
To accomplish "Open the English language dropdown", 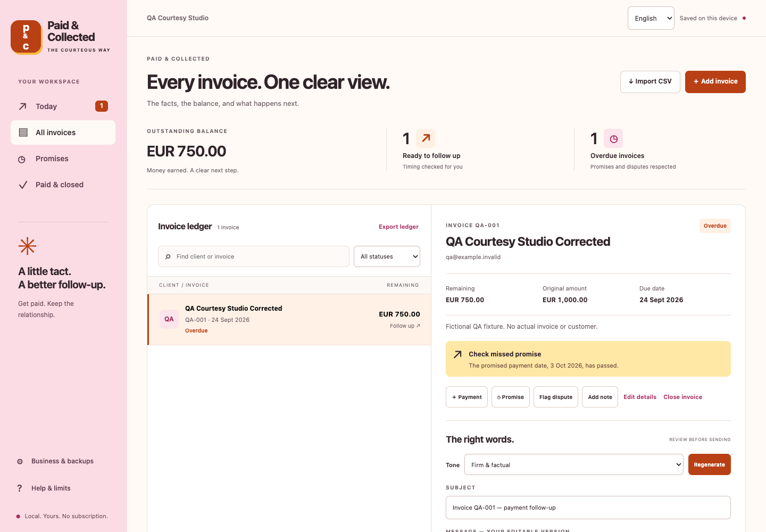I will coord(651,18).
